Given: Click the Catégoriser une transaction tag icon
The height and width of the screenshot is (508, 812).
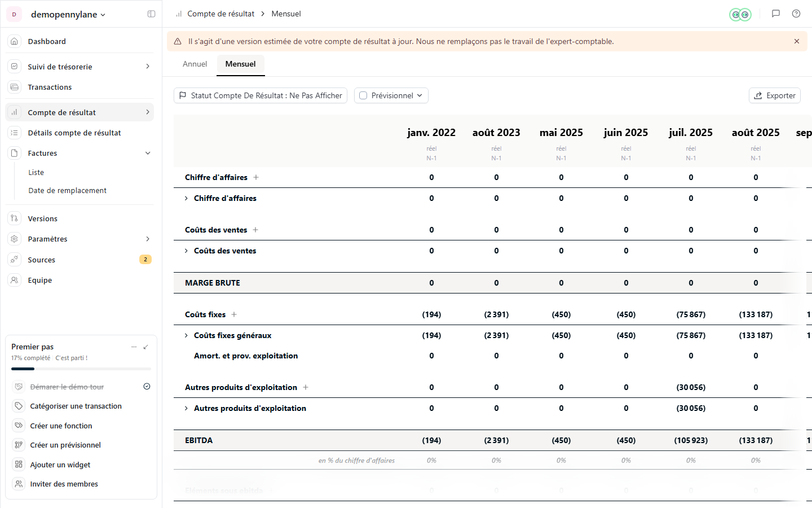Looking at the screenshot, I should pyautogui.click(x=19, y=406).
